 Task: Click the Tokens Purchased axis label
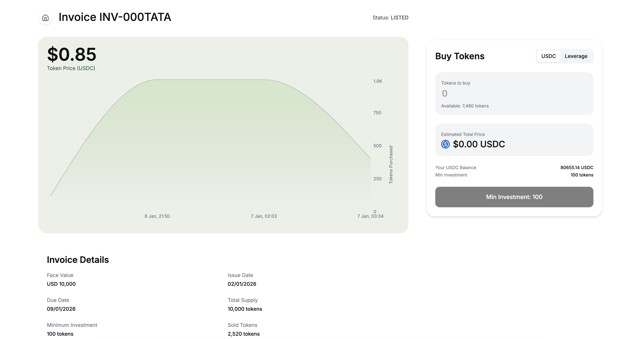point(391,165)
